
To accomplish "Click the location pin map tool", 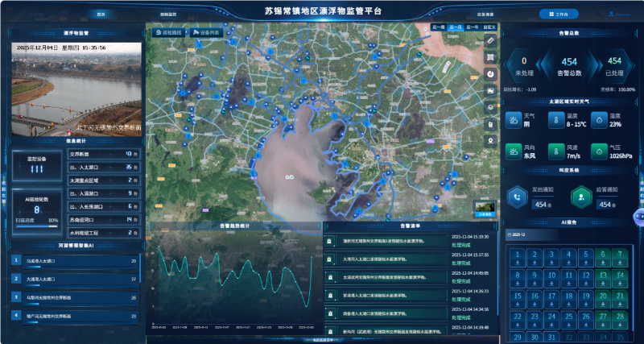I will point(490,140).
